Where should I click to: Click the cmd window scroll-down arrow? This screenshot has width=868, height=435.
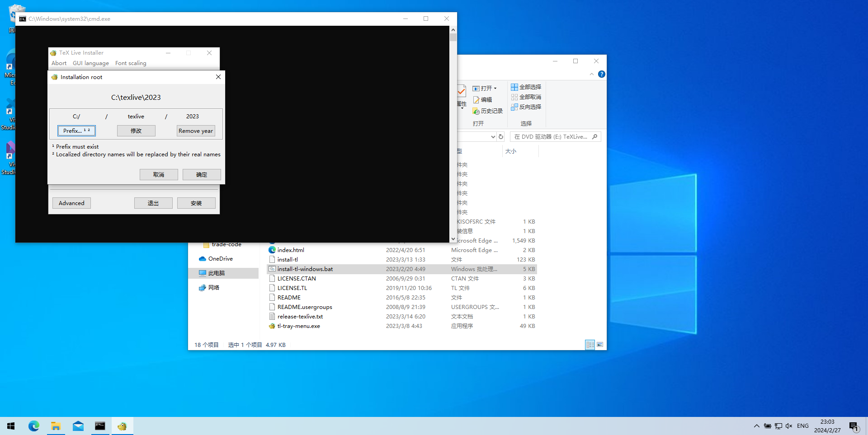[x=453, y=239]
